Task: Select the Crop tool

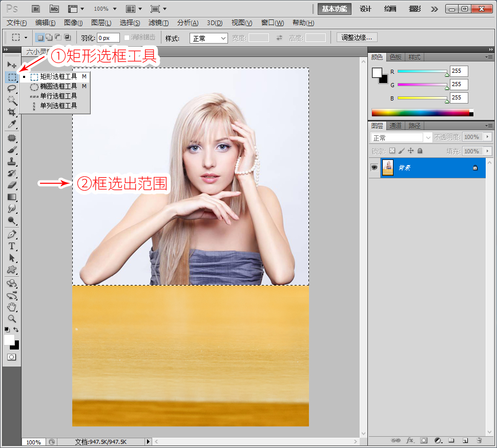Action: (12, 112)
